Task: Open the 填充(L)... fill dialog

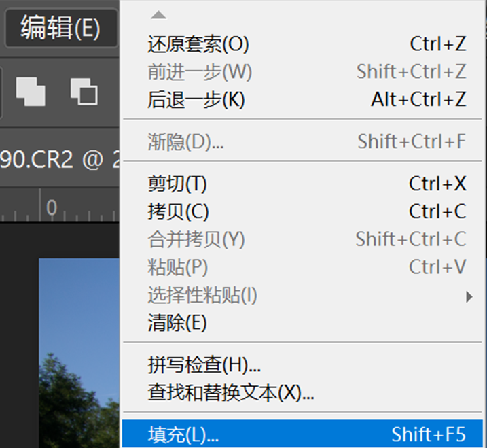Action: pyautogui.click(x=183, y=434)
